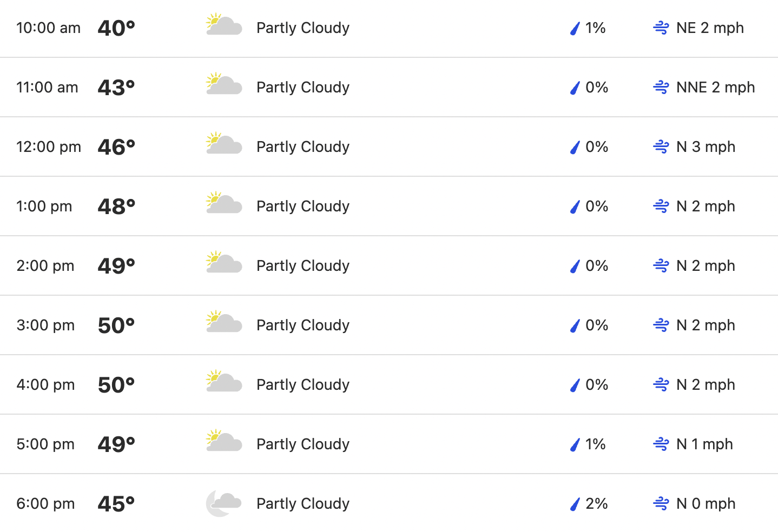Click the partly cloudy icon at 1:00 pm
778x532 pixels.
tap(224, 204)
